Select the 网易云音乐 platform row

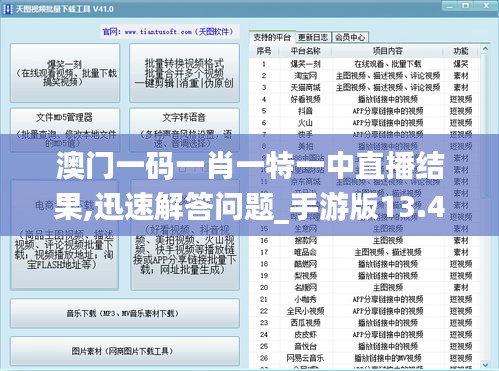point(365,358)
